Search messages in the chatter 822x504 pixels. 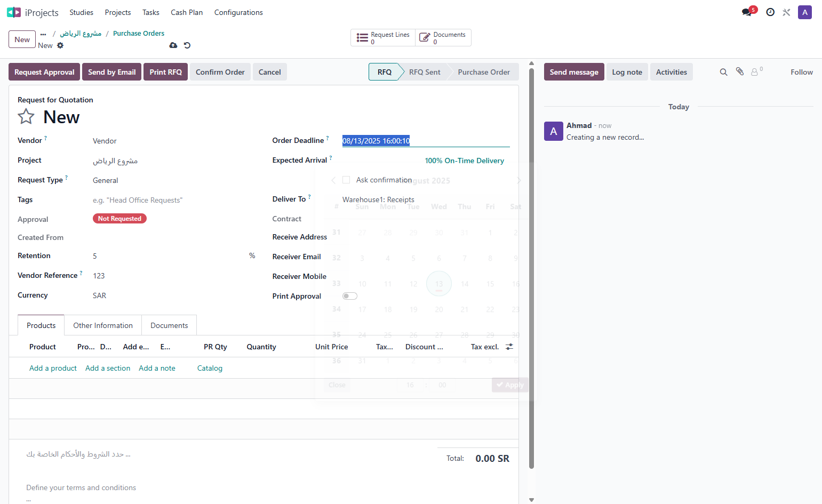(723, 72)
